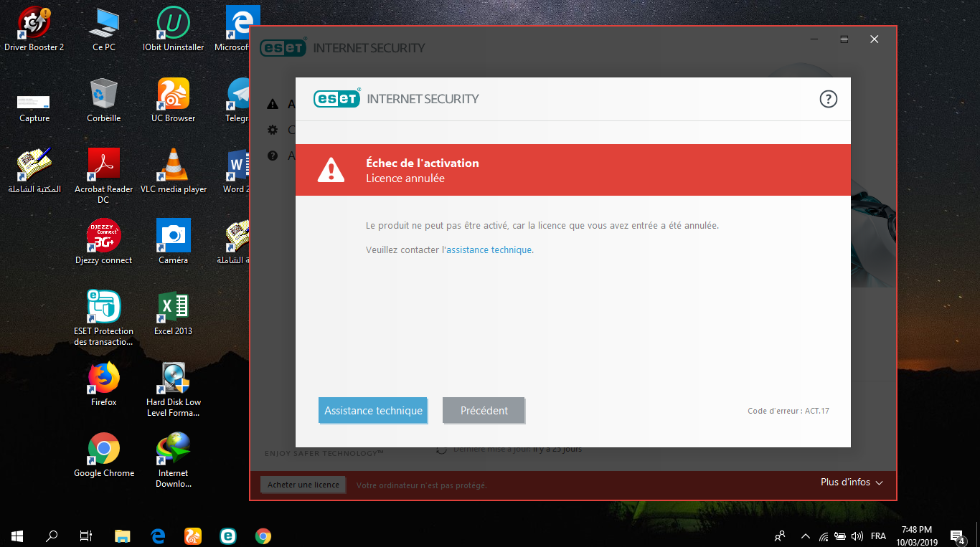Screen dimensions: 980x547
Task: Open File Explorer from taskbar
Action: click(123, 536)
